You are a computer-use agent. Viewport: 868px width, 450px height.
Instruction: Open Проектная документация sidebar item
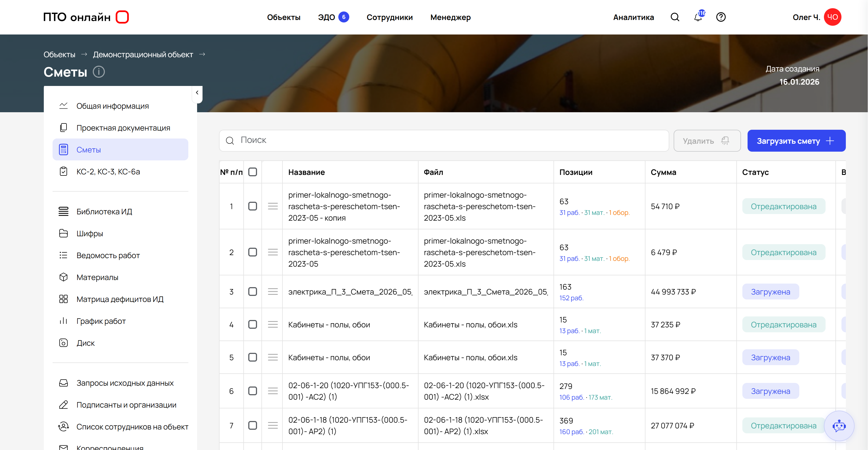pos(120,128)
